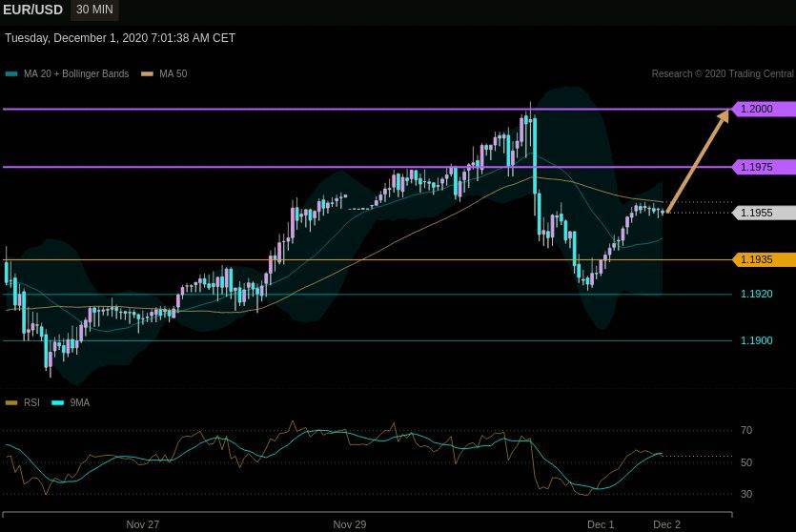
Task: Click the RSI legend color swatch
Action: click(x=11, y=403)
